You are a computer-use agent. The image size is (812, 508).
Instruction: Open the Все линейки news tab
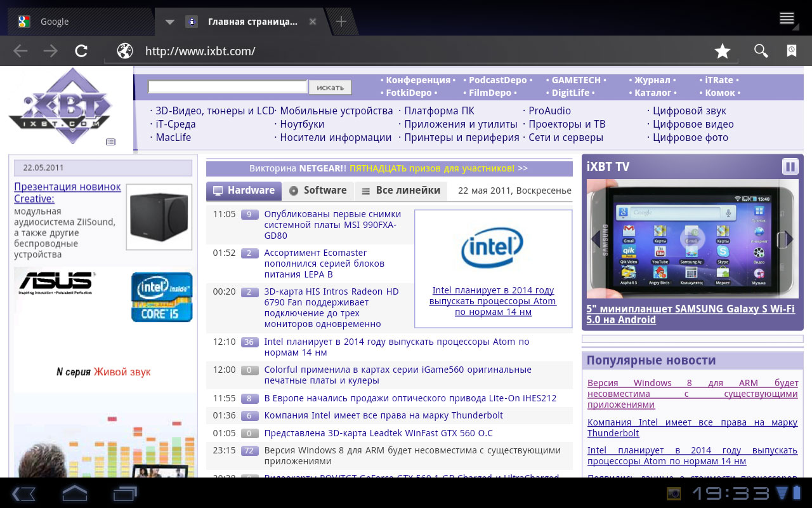(401, 190)
